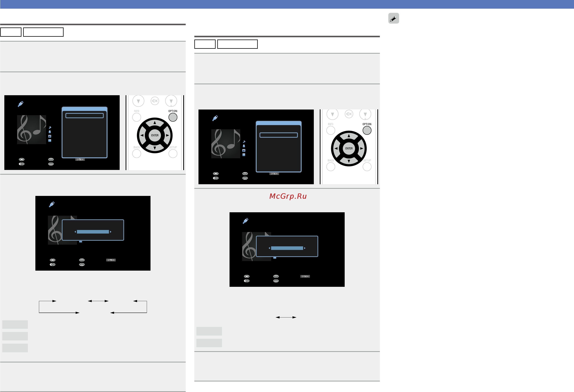Image resolution: width=574 pixels, height=392 pixels.
Task: Click the down arrow on right remote dial
Action: coord(349,161)
